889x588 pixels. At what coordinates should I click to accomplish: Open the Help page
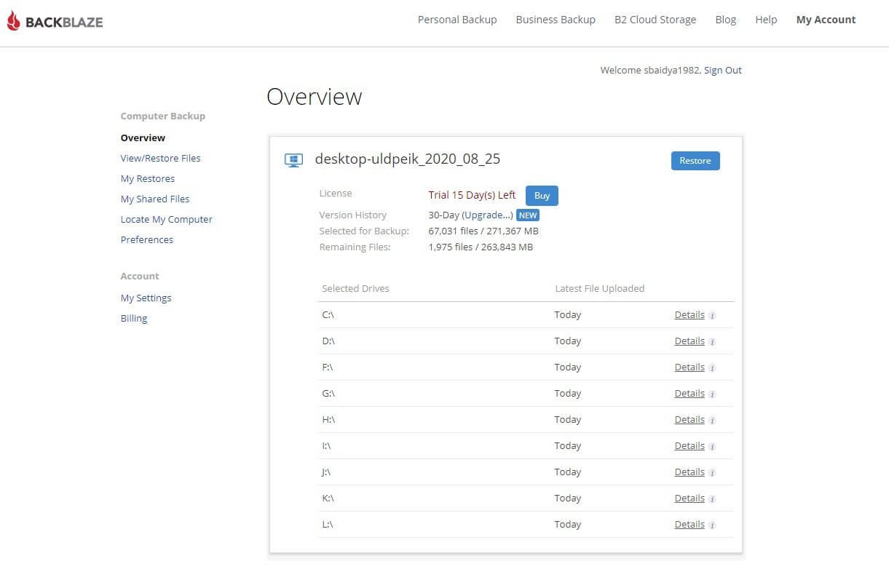click(766, 20)
